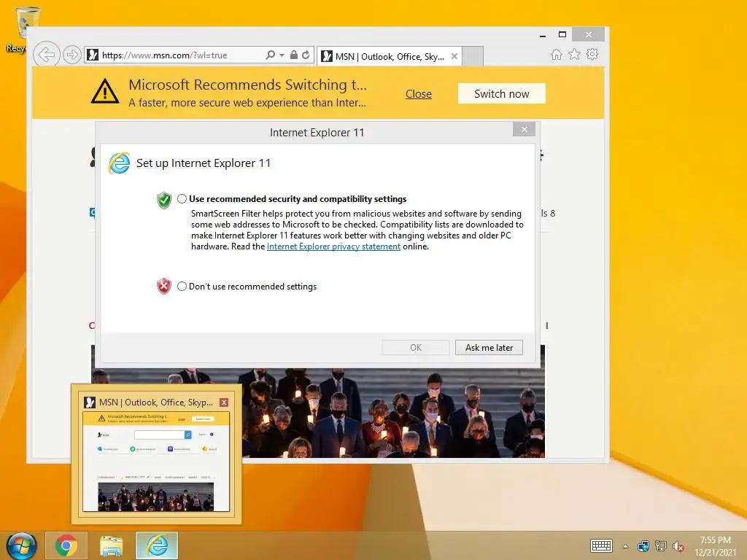Click the Refresh icon in address bar
The width and height of the screenshot is (747, 560).
(x=306, y=55)
